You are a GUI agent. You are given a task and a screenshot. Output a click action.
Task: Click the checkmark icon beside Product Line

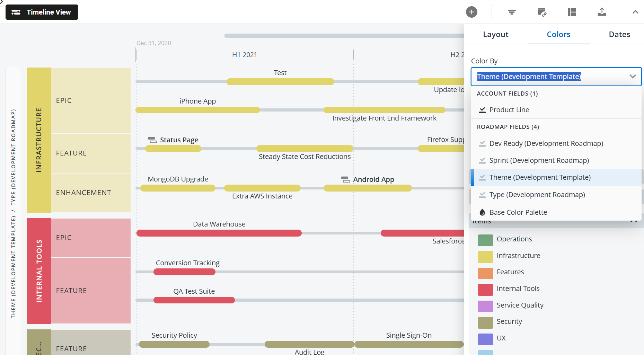pyautogui.click(x=482, y=109)
